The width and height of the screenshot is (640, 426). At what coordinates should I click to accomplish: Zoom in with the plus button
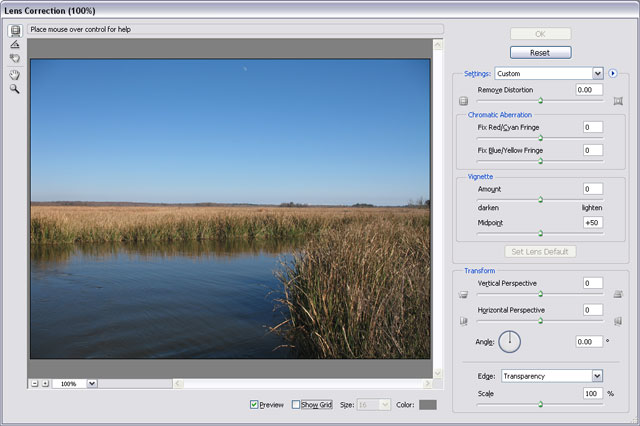tap(45, 384)
